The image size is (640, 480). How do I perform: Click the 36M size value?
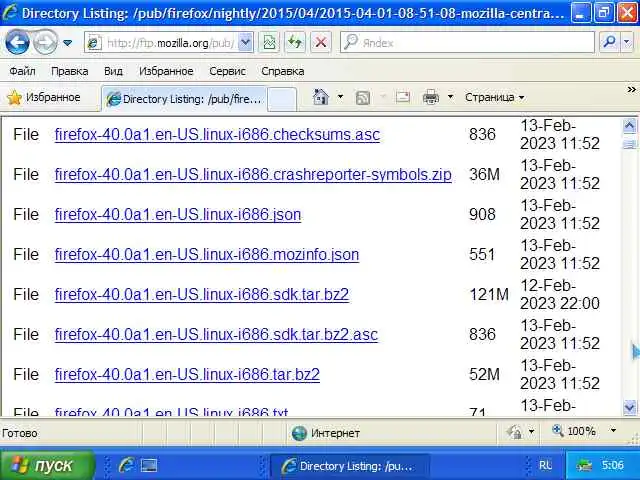tap(484, 174)
